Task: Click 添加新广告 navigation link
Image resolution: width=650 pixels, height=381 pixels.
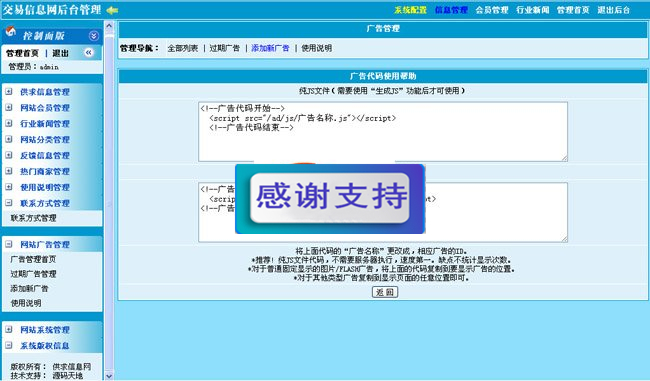Action: tap(270, 48)
